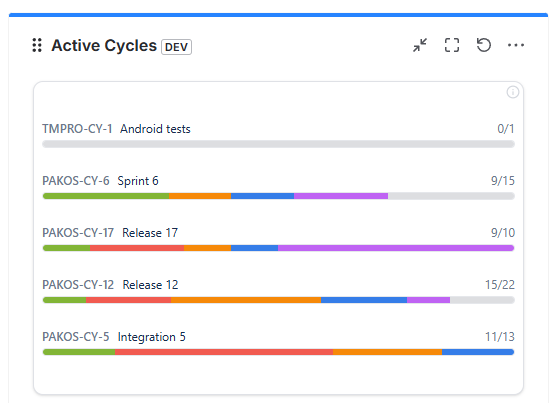Screen dimensions: 556x403
Task: Open cycle TMPRO-CY-1
Action: tap(77, 129)
